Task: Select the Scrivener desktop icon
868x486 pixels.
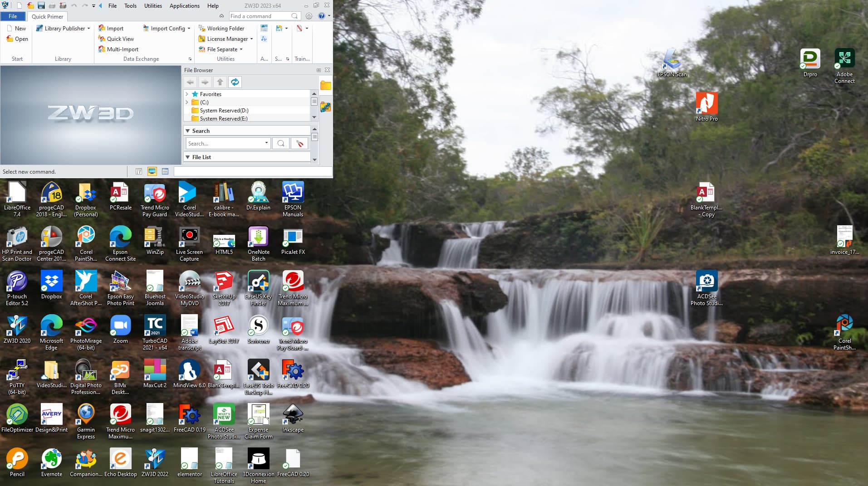Action: coord(259,330)
